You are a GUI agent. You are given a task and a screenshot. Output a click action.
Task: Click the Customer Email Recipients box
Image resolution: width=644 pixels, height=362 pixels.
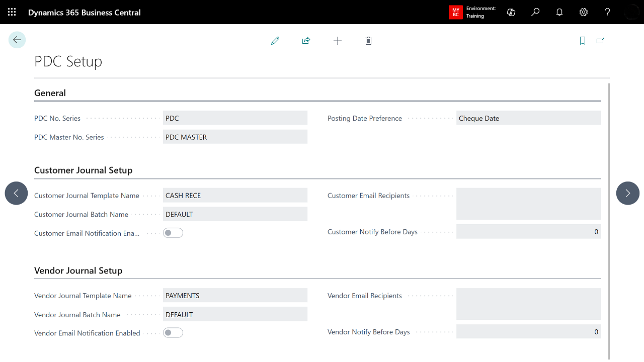pyautogui.click(x=528, y=204)
